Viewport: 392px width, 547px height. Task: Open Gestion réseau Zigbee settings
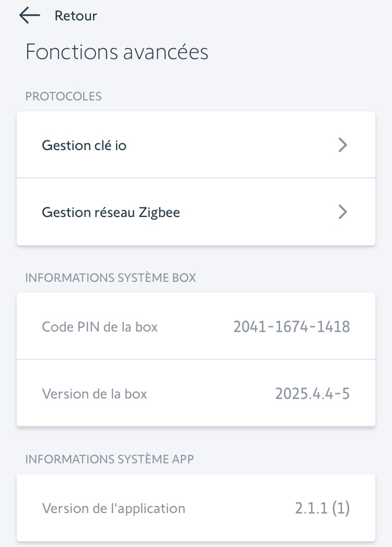tap(111, 212)
